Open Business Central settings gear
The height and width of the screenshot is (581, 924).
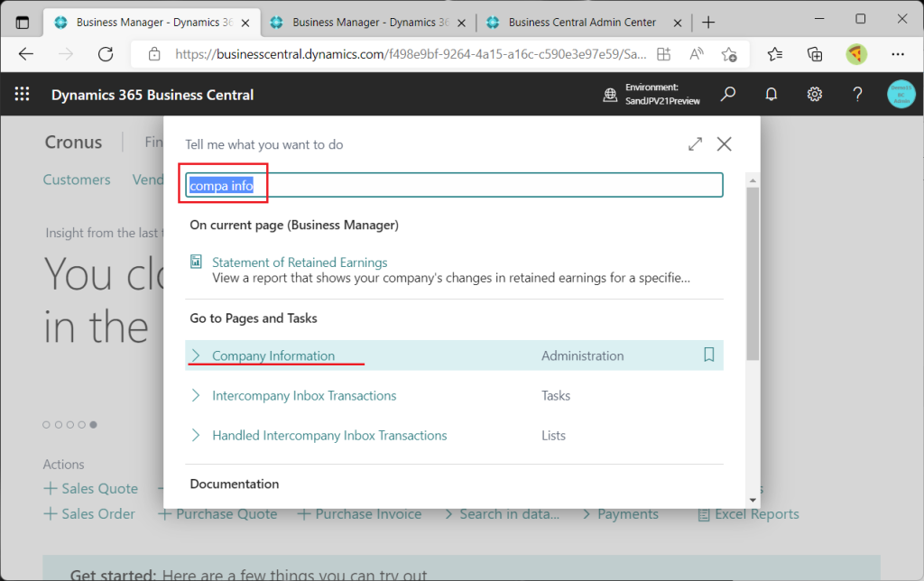point(815,95)
